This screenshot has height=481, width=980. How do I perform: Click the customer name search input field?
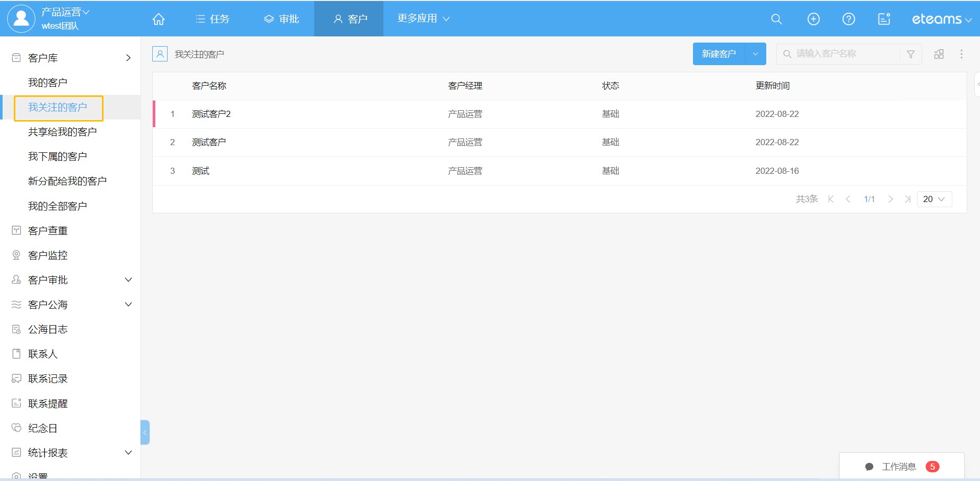[x=845, y=54]
